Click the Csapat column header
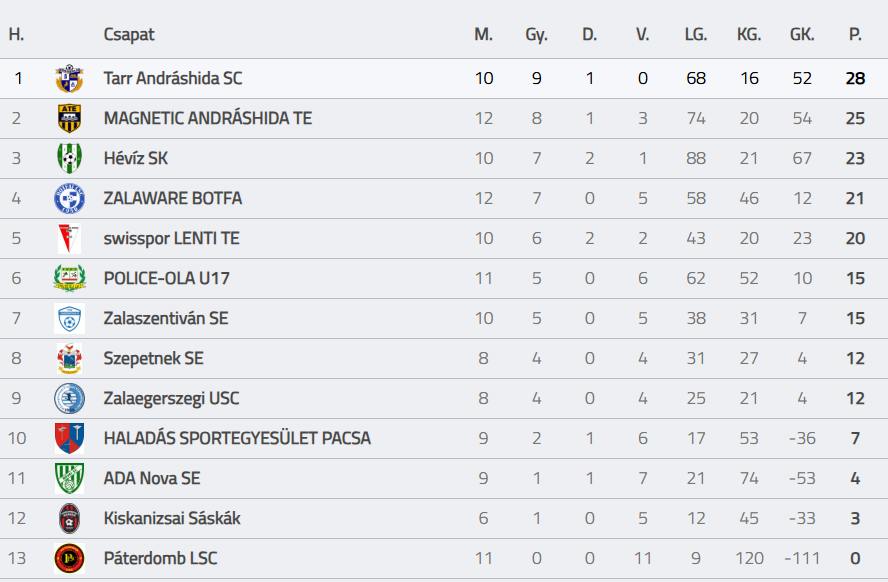This screenshot has height=582, width=888. pyautogui.click(x=129, y=35)
